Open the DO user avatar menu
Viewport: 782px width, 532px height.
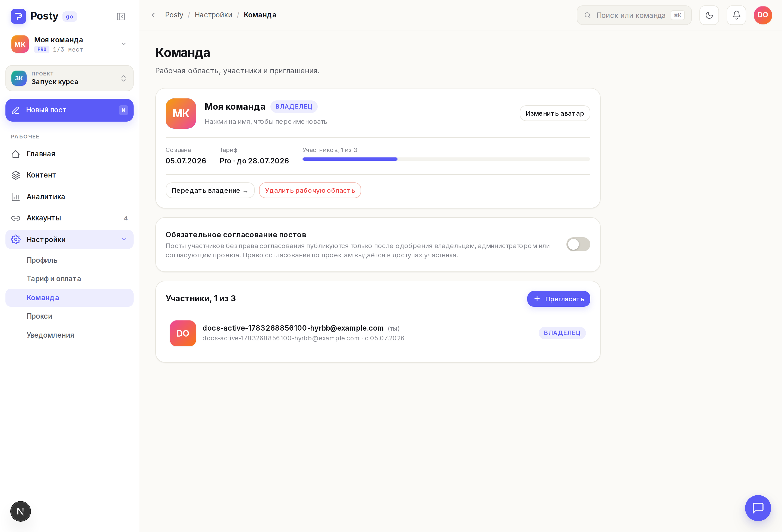763,15
